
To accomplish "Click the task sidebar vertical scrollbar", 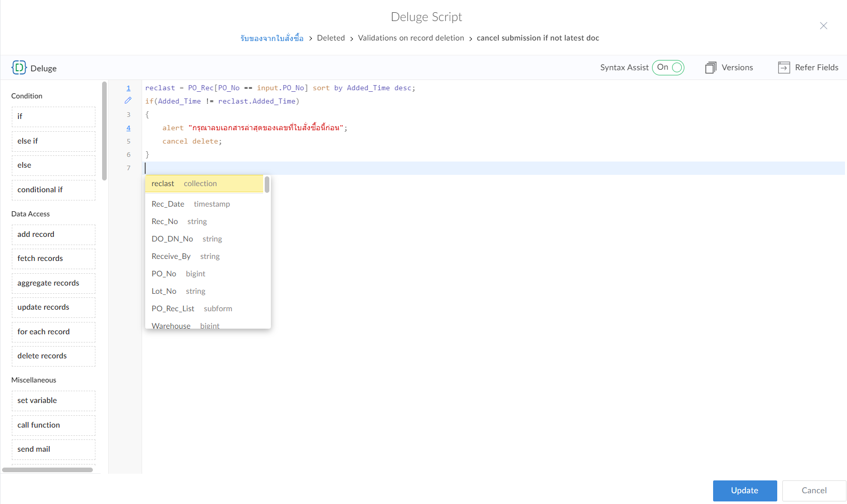I will (105, 131).
